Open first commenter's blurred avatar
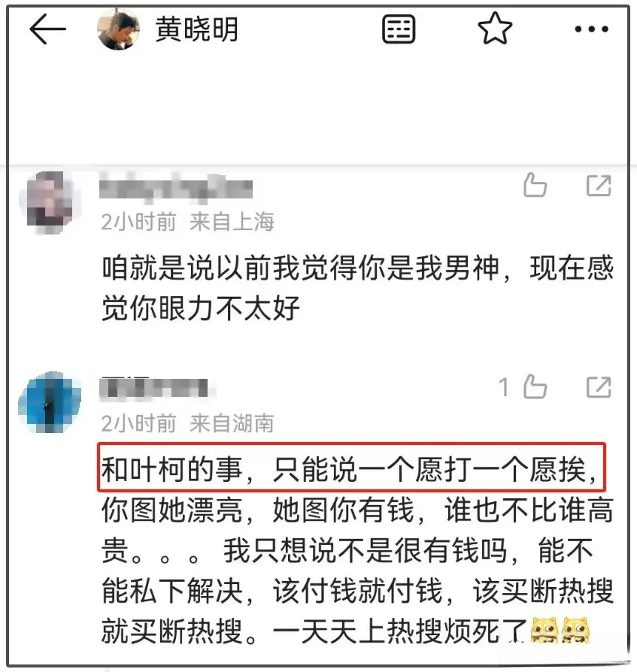The width and height of the screenshot is (637, 672). point(50,201)
